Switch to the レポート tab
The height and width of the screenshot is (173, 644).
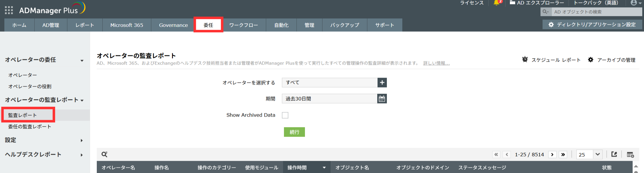point(85,25)
